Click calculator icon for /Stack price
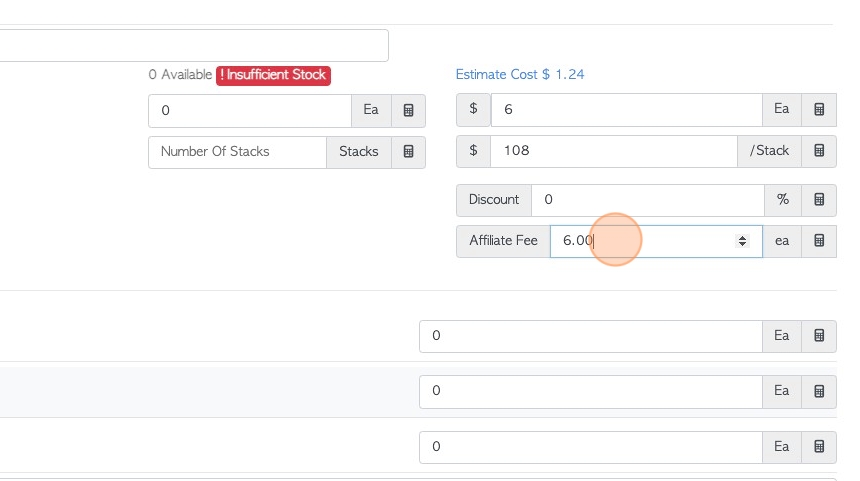 [819, 151]
